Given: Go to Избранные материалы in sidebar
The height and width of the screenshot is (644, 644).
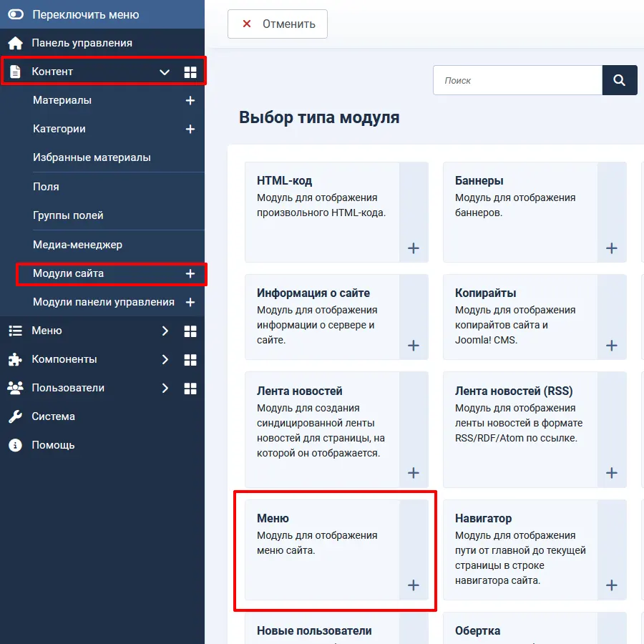Looking at the screenshot, I should (92, 157).
